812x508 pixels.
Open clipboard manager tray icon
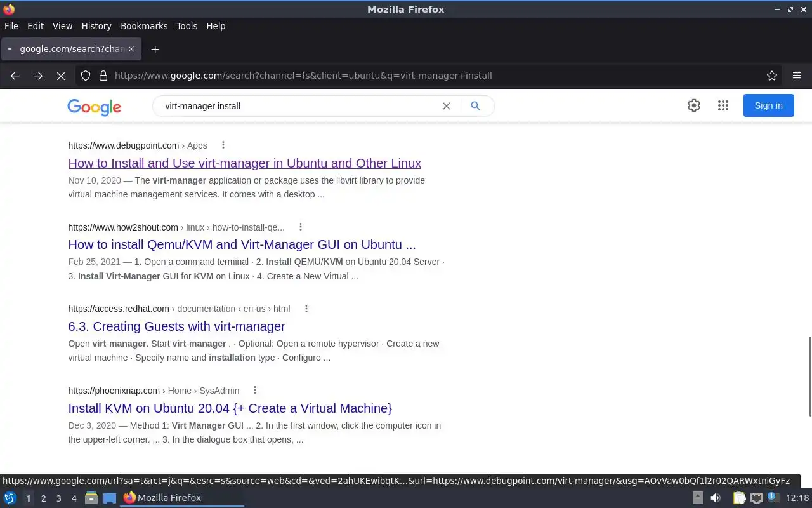pos(740,498)
